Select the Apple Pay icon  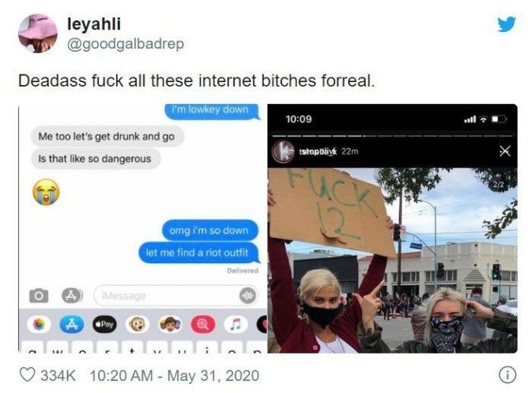point(105,325)
